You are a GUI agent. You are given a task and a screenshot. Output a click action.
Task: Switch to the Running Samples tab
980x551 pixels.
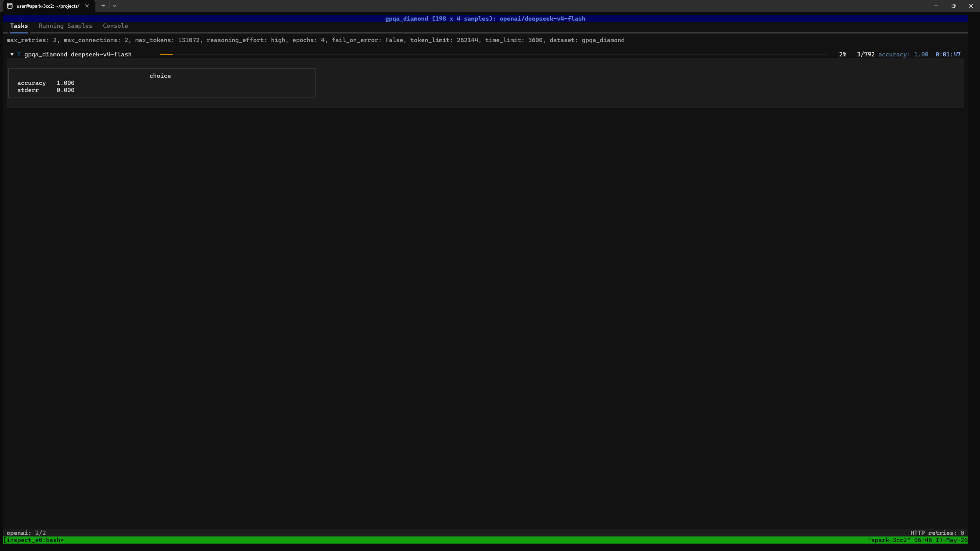pyautogui.click(x=65, y=26)
